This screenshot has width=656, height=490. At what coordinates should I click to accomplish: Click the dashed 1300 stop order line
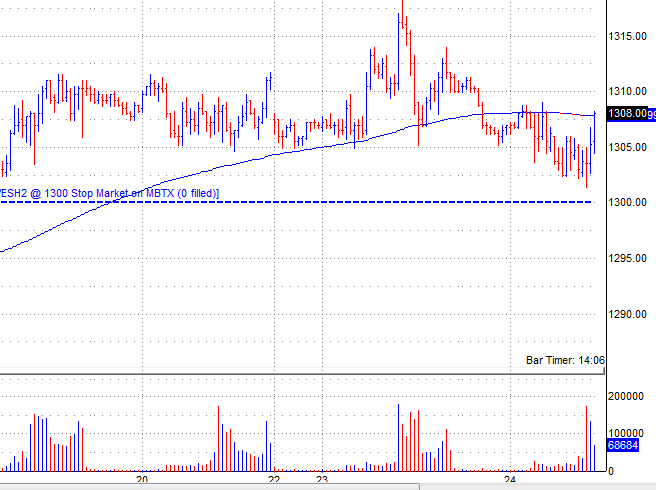point(296,202)
